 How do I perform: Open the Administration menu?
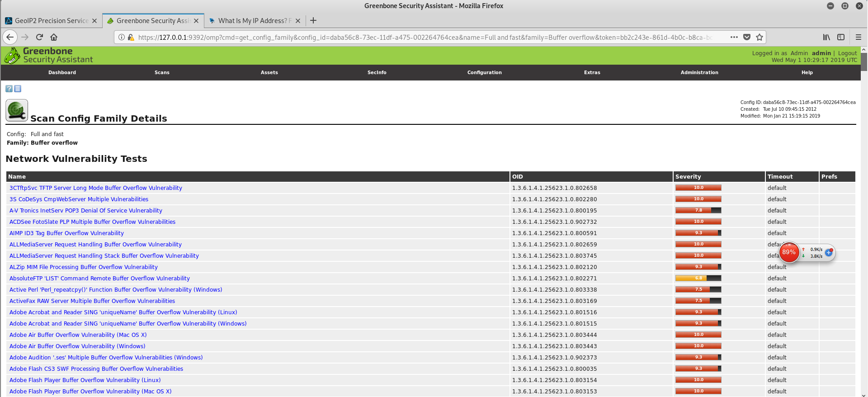[x=699, y=72]
